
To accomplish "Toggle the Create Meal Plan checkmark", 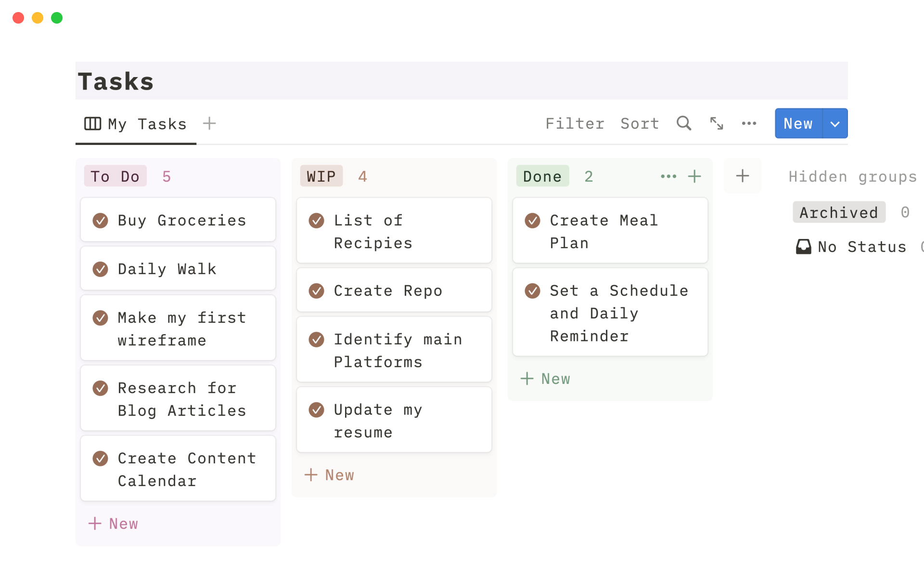I will 532,221.
